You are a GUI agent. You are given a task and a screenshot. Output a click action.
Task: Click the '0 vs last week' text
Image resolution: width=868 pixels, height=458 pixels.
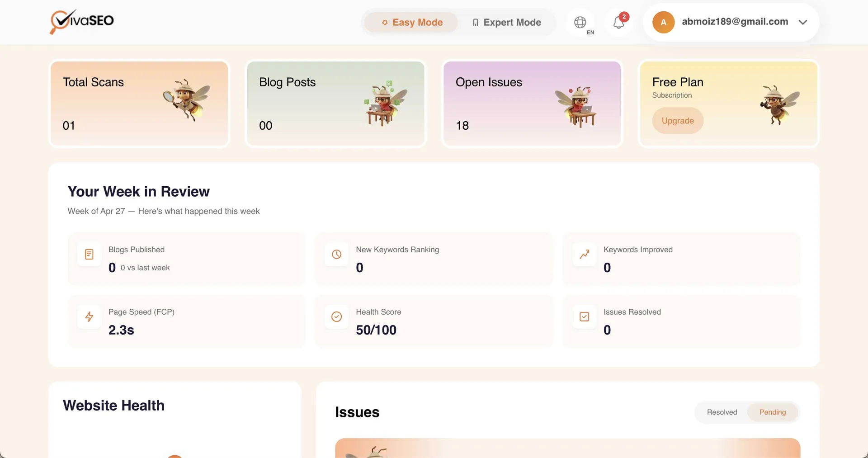pos(145,268)
